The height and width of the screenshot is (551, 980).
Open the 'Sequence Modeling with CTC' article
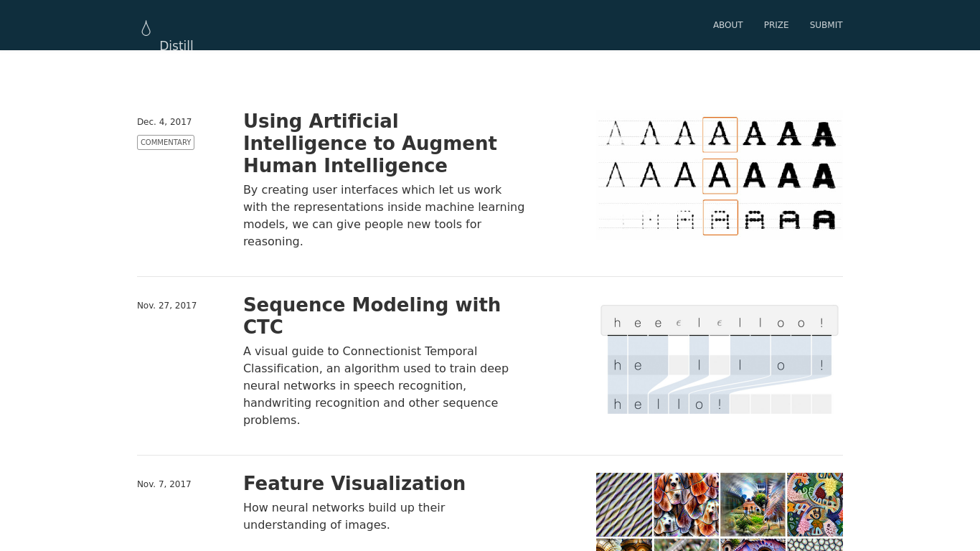[372, 316]
